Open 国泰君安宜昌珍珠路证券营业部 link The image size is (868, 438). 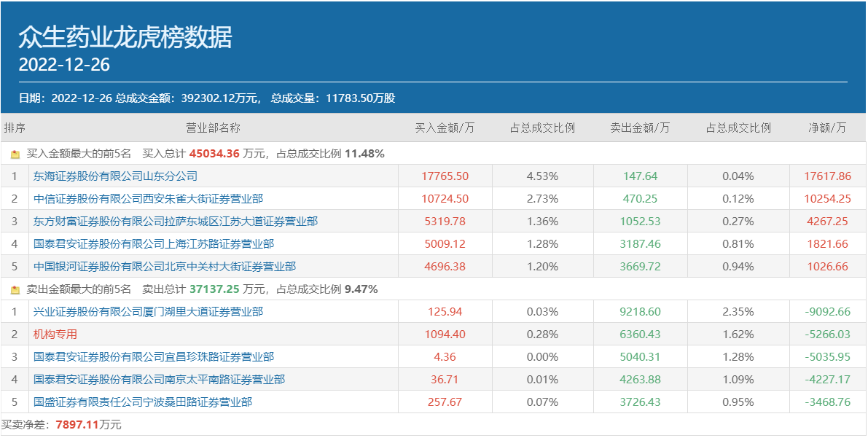pyautogui.click(x=153, y=357)
